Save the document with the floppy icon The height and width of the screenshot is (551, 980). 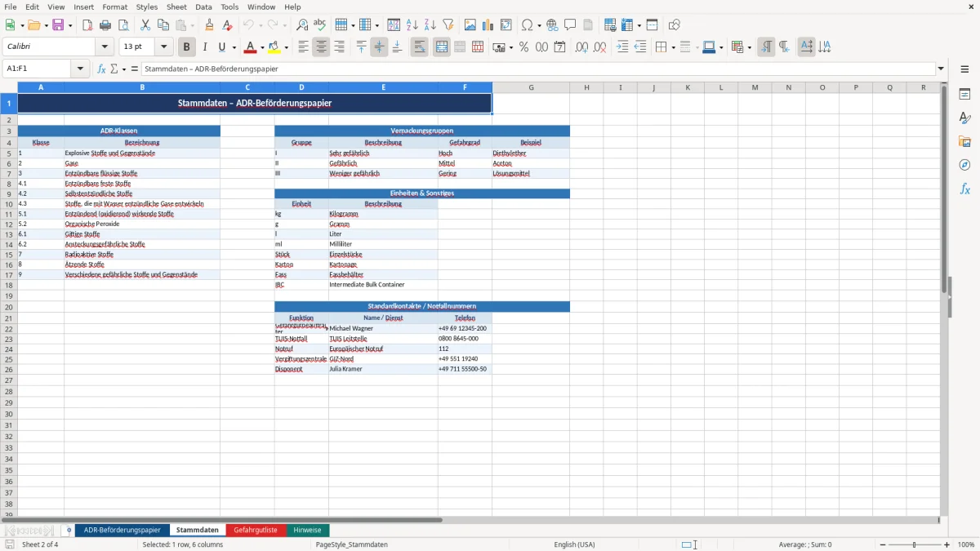58,25
